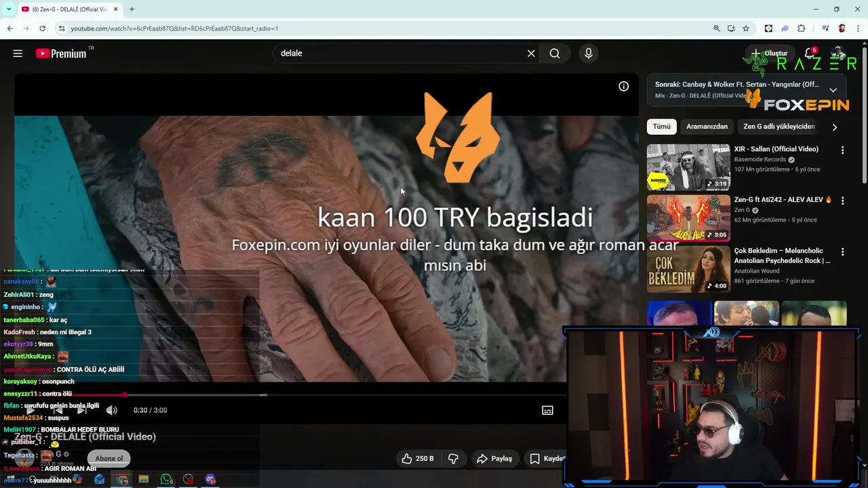Viewport: 868px width, 488px height.
Task: Go back in browser
Action: 9,28
